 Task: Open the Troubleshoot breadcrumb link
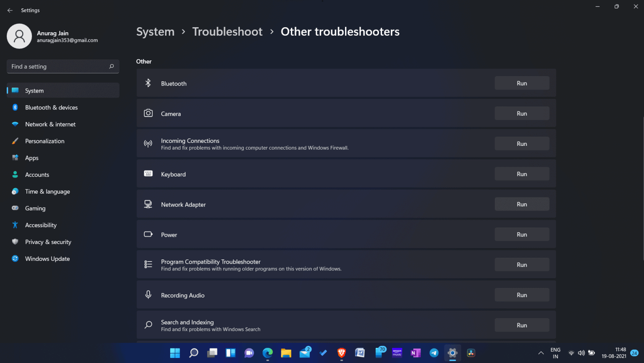(x=227, y=31)
